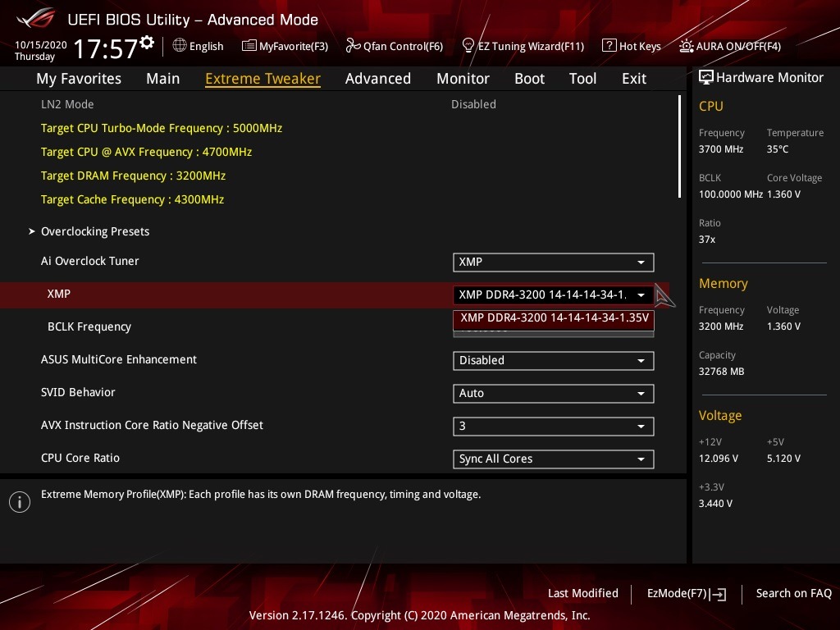
Task: Switch to My Favorites tab
Action: pyautogui.click(x=79, y=79)
